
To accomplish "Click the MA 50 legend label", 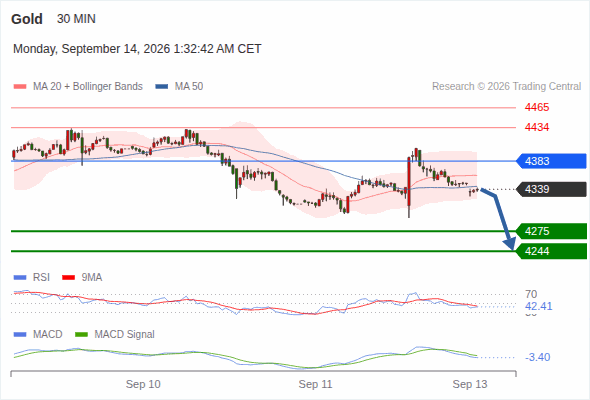I will tap(189, 87).
